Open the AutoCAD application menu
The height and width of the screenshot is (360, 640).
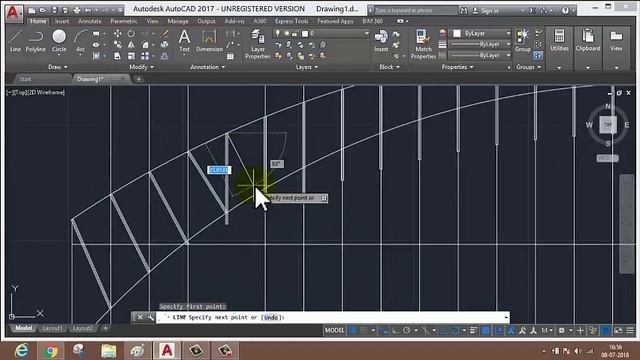click(x=13, y=13)
